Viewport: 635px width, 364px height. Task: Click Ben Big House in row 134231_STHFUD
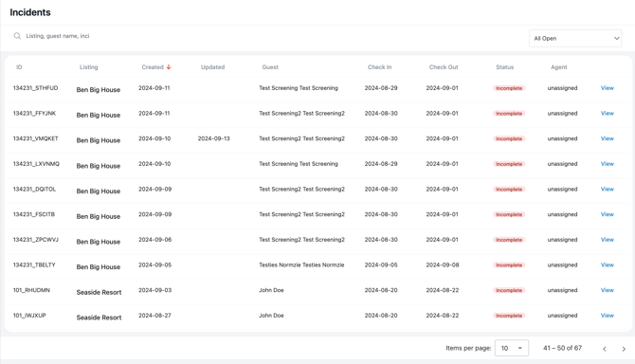[99, 90]
